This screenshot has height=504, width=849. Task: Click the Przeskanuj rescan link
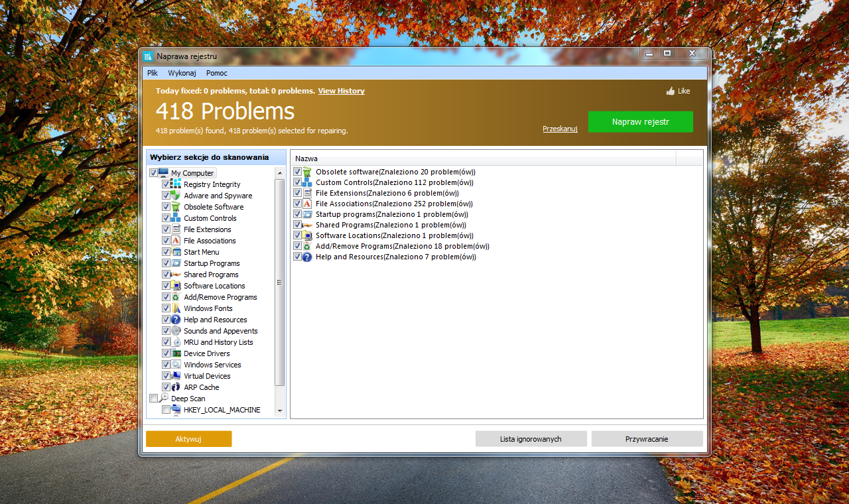coord(560,129)
